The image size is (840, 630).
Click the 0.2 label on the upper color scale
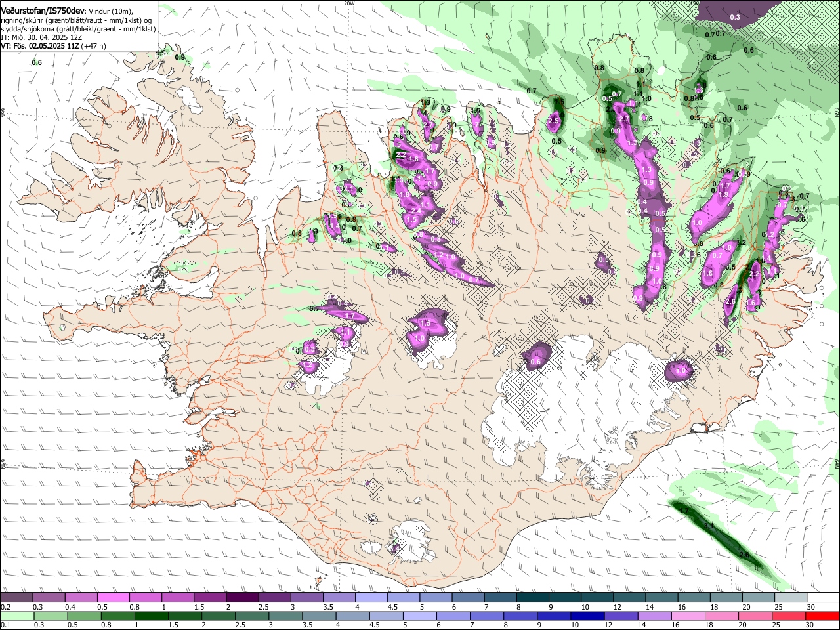(x=5, y=607)
